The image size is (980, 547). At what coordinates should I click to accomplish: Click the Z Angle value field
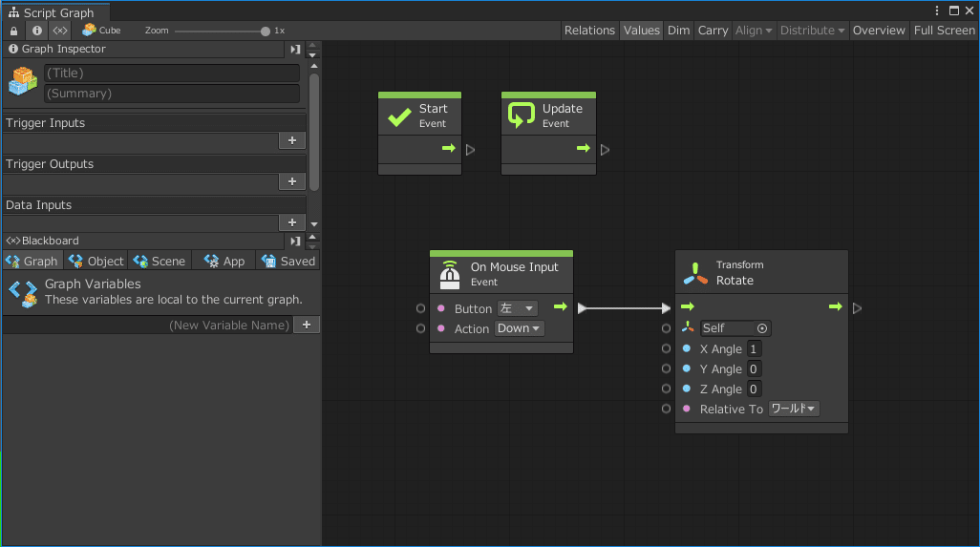[x=754, y=389]
